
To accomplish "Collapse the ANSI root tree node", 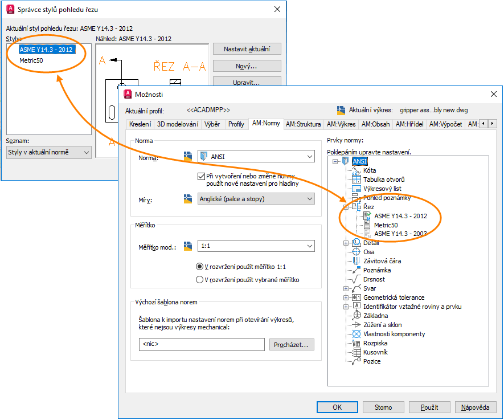I will click(335, 161).
